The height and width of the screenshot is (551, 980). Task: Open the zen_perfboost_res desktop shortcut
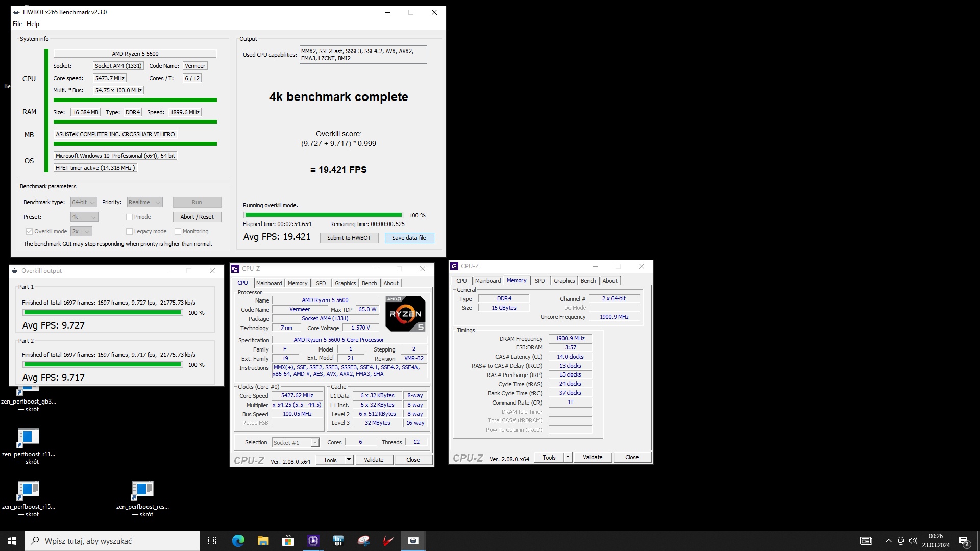pos(142,498)
